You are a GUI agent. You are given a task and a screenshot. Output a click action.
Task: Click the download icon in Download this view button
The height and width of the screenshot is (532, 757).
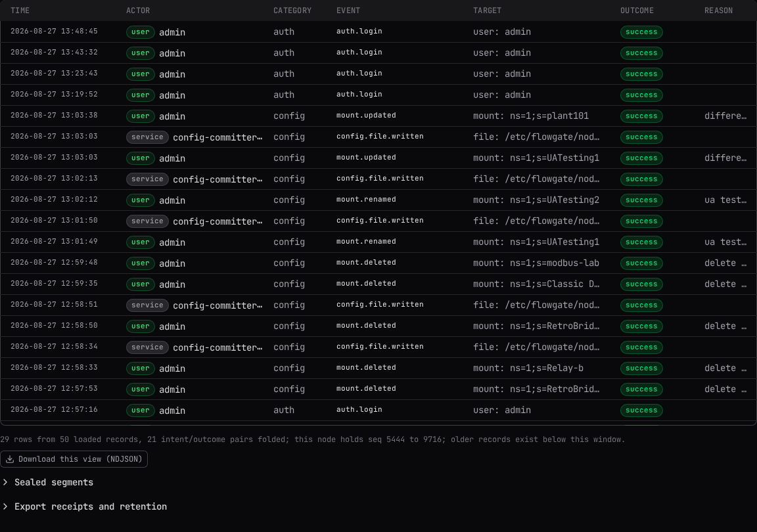point(10,459)
